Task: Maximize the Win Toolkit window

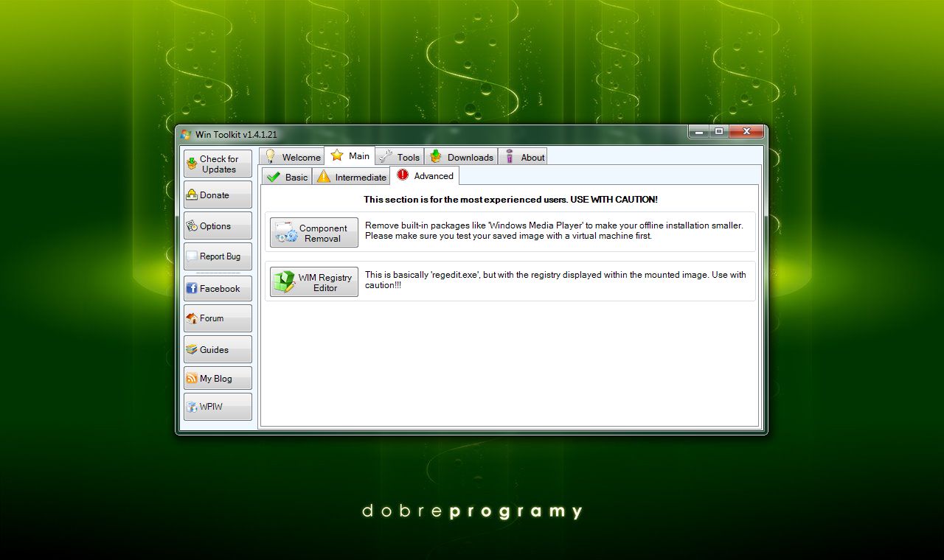Action: tap(719, 131)
